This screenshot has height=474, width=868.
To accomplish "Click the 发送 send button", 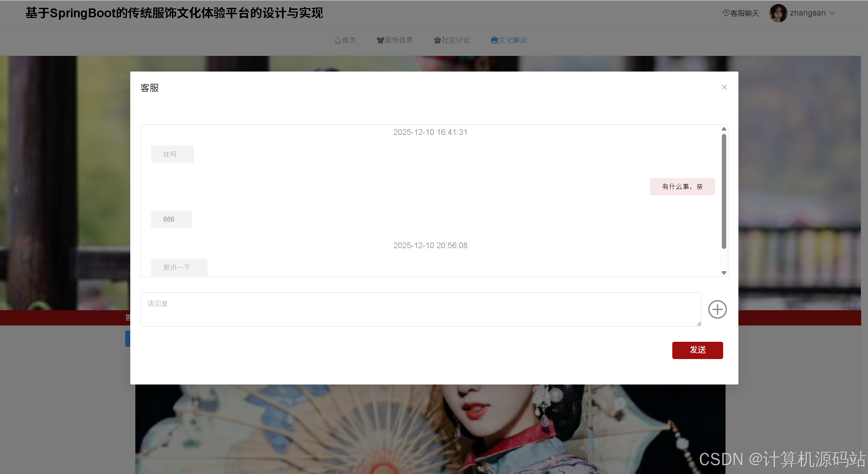I will [697, 350].
